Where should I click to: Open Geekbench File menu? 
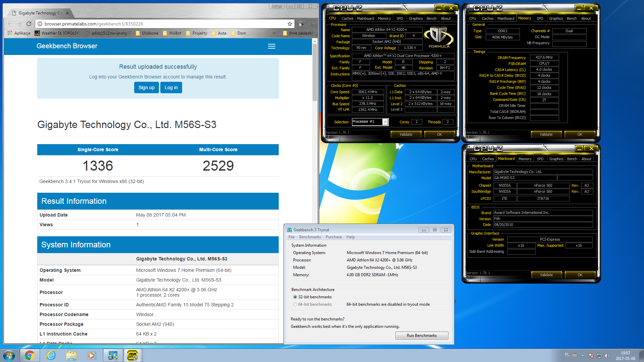point(291,237)
